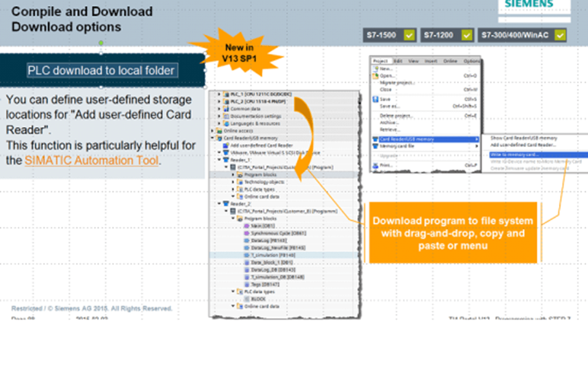
Task: Expand the PLC_1 tree node
Action: 220,94
